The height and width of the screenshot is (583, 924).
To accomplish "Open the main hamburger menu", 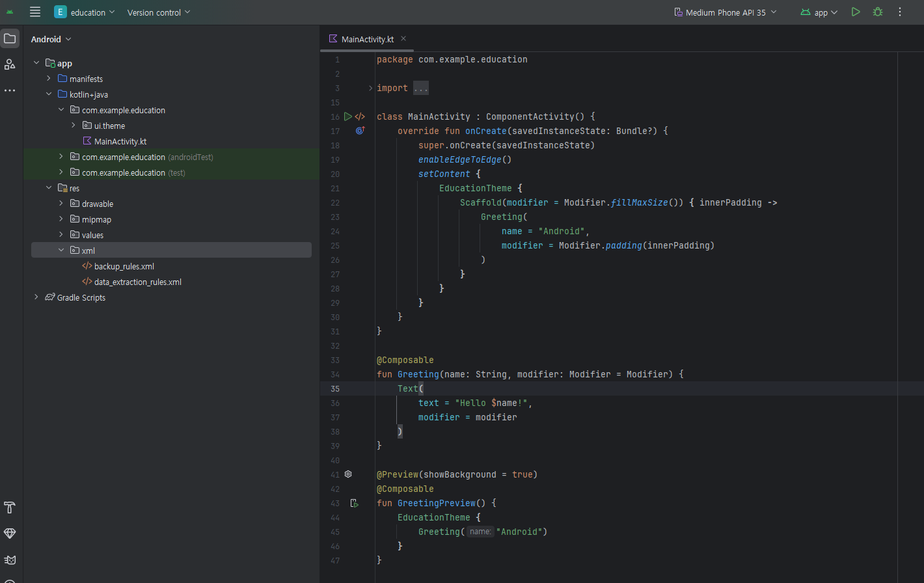I will tap(35, 12).
